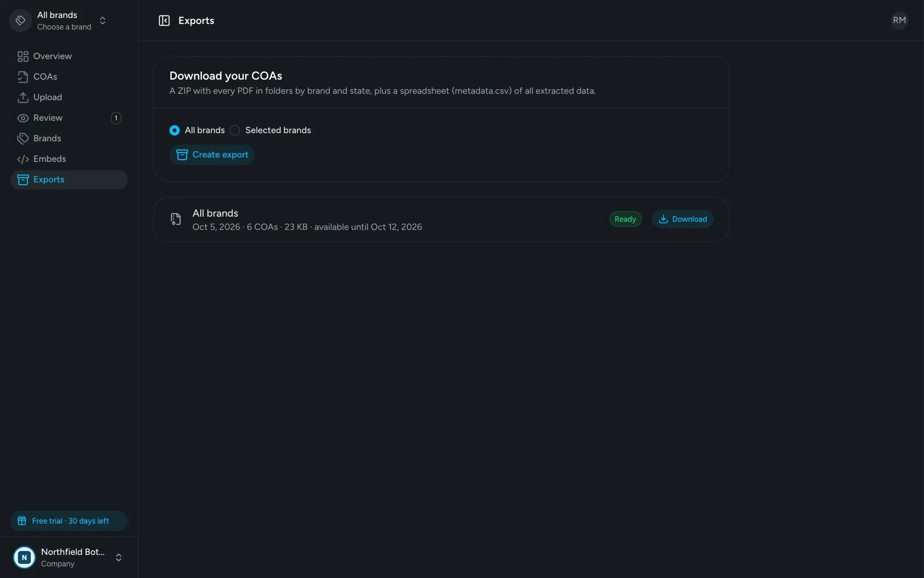Click the brand tag icon in sidebar header
924x578 pixels.
point(21,21)
